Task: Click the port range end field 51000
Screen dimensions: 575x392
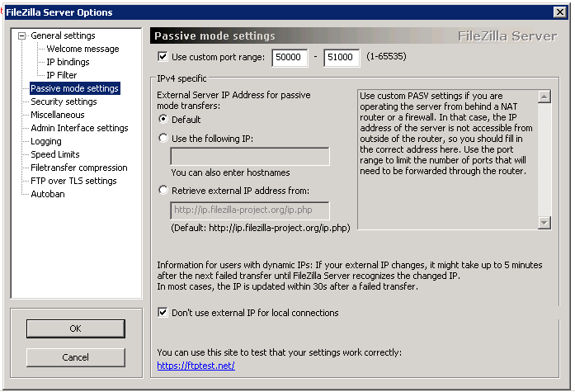Action: pyautogui.click(x=342, y=58)
